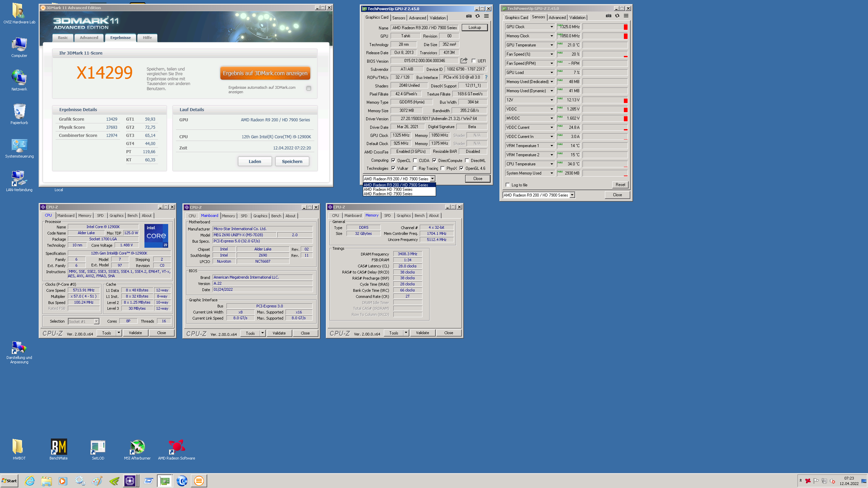Select the Papierkorb recycle bin icon
Image resolution: width=868 pixels, height=488 pixels.
[19, 114]
